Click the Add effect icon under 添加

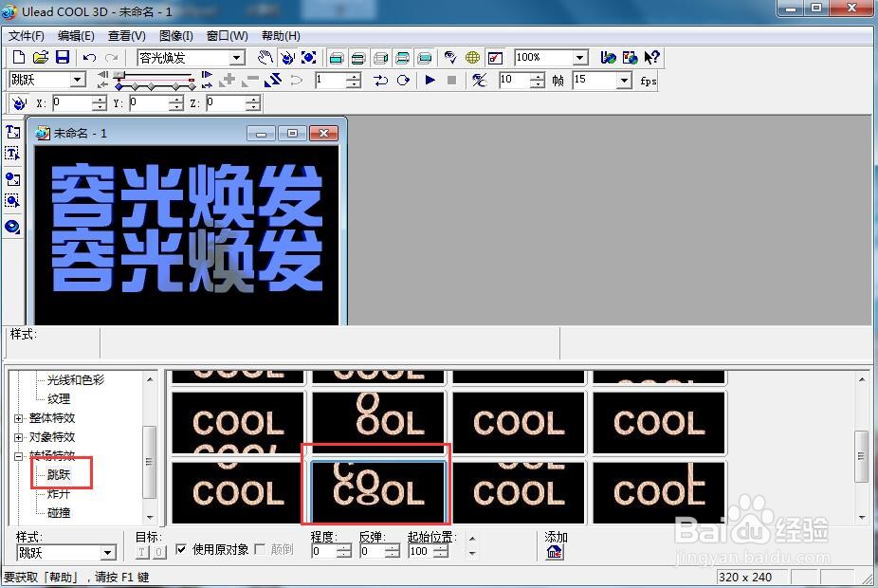555,552
